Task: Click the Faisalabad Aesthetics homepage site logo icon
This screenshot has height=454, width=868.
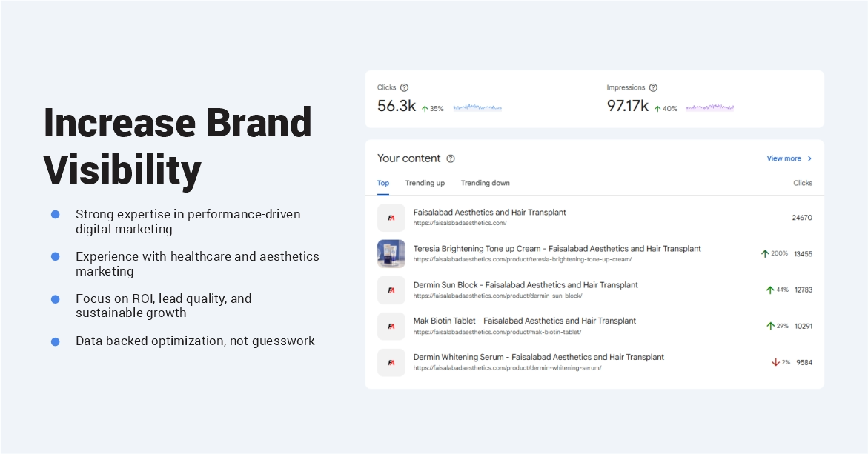Action: [x=391, y=218]
